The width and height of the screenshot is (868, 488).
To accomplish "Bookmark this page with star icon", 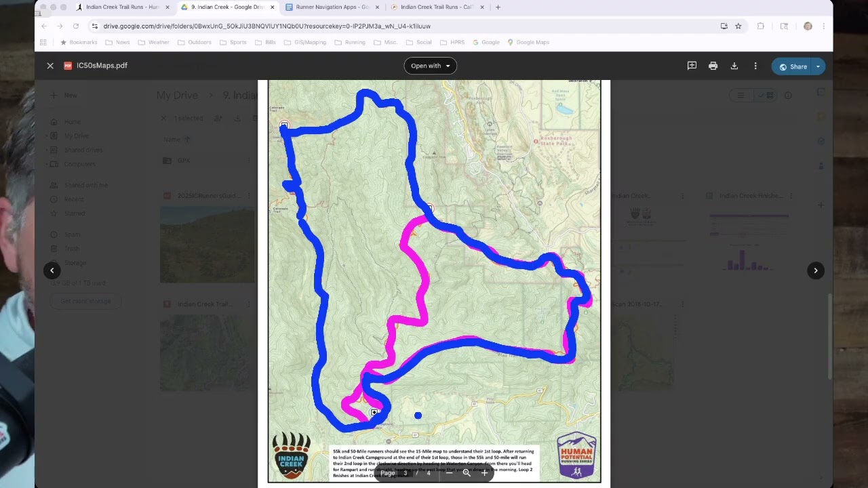I will pos(738,26).
